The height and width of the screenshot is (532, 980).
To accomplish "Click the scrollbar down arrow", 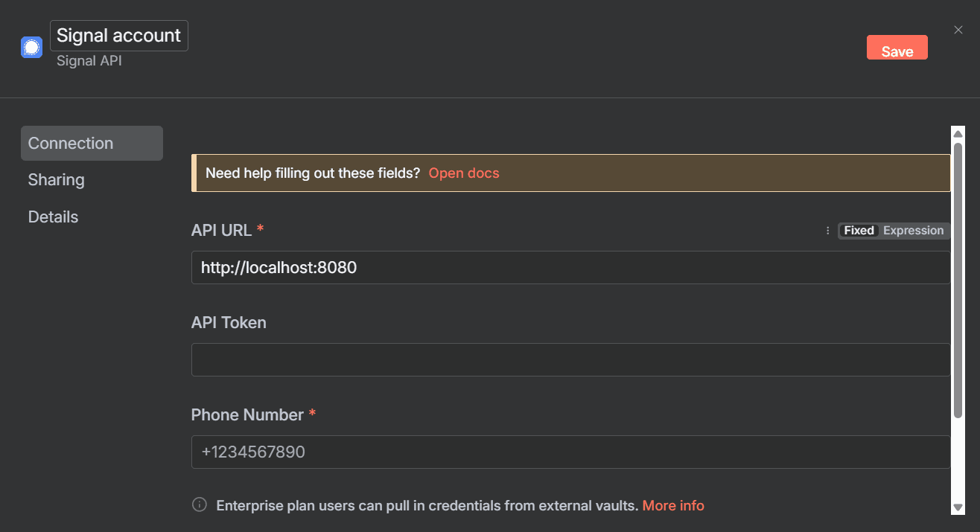I will pyautogui.click(x=958, y=507).
